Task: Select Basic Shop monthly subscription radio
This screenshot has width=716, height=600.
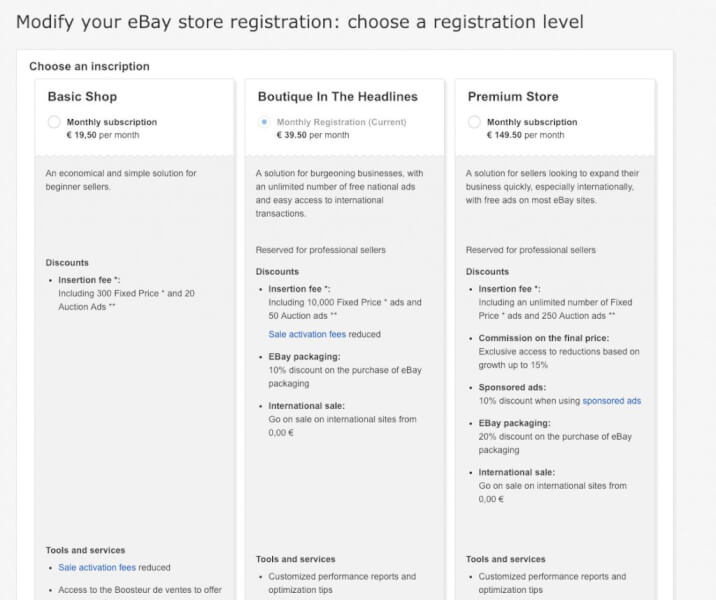Action: click(54, 122)
